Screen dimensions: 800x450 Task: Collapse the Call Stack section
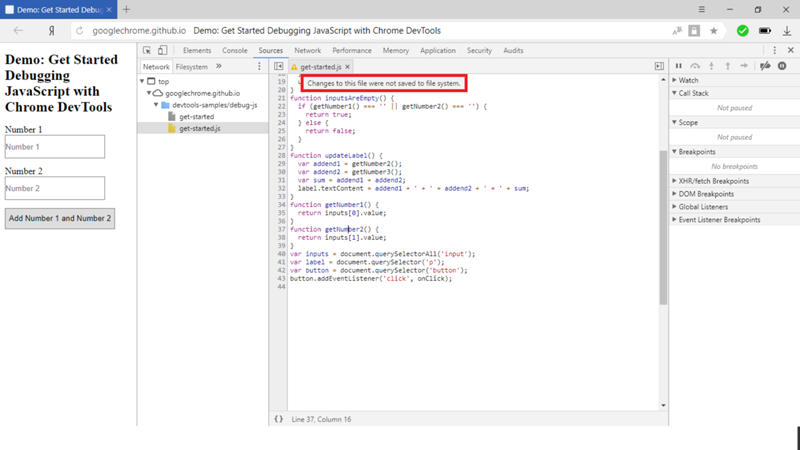coord(674,93)
